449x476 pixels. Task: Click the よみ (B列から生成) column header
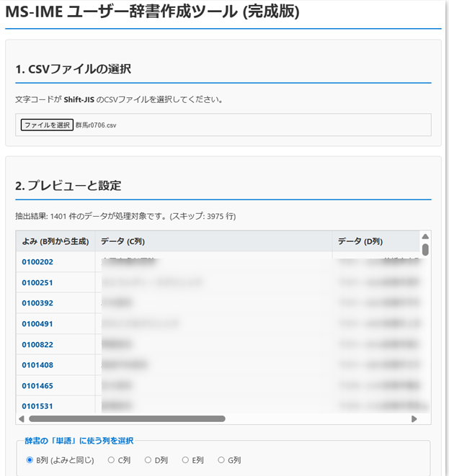(x=55, y=241)
